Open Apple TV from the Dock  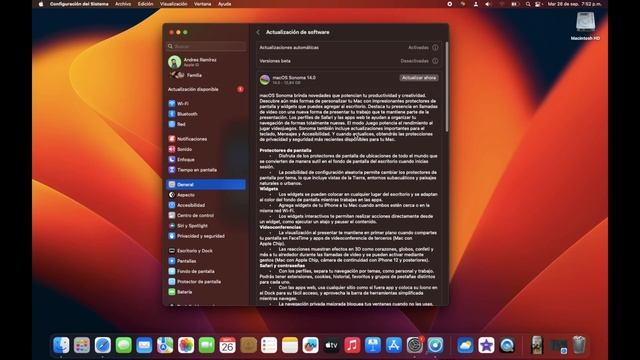(x=331, y=345)
